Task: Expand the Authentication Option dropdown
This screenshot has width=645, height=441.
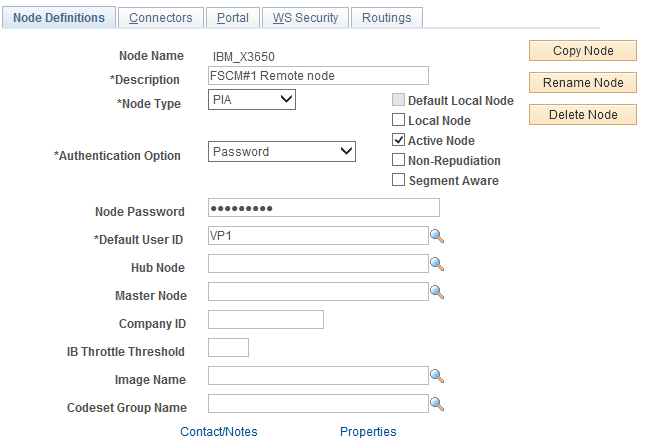Action: point(282,152)
